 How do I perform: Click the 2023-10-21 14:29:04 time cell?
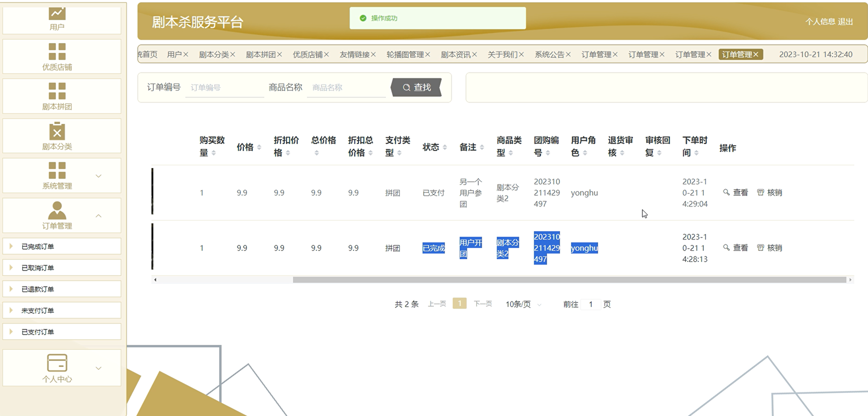[695, 193]
